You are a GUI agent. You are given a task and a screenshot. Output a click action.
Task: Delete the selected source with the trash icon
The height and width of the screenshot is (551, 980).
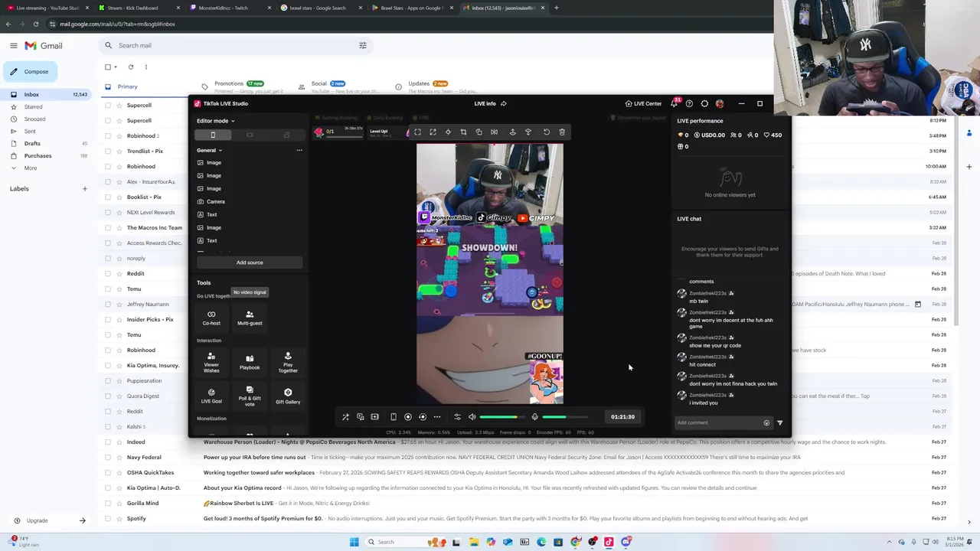[561, 132]
